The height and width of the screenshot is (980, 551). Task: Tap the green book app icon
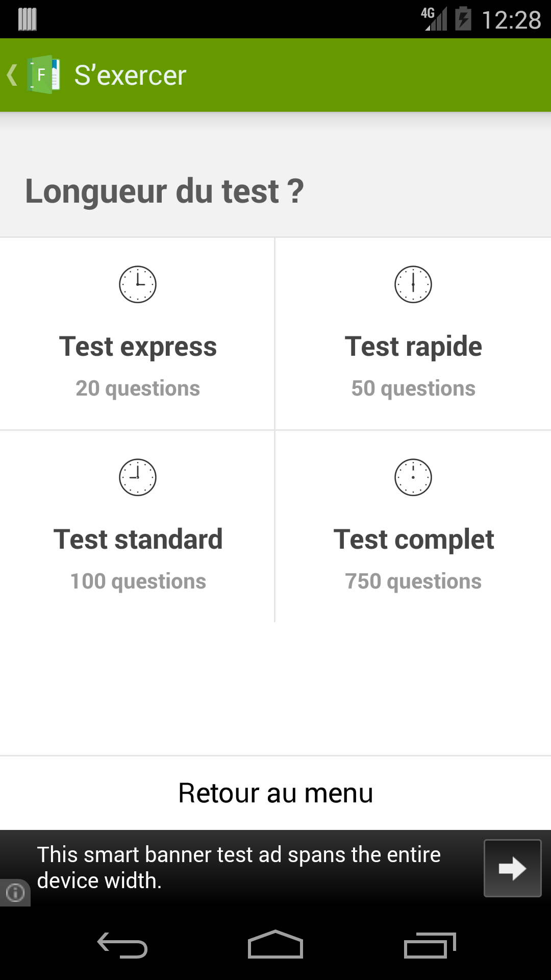tap(44, 75)
